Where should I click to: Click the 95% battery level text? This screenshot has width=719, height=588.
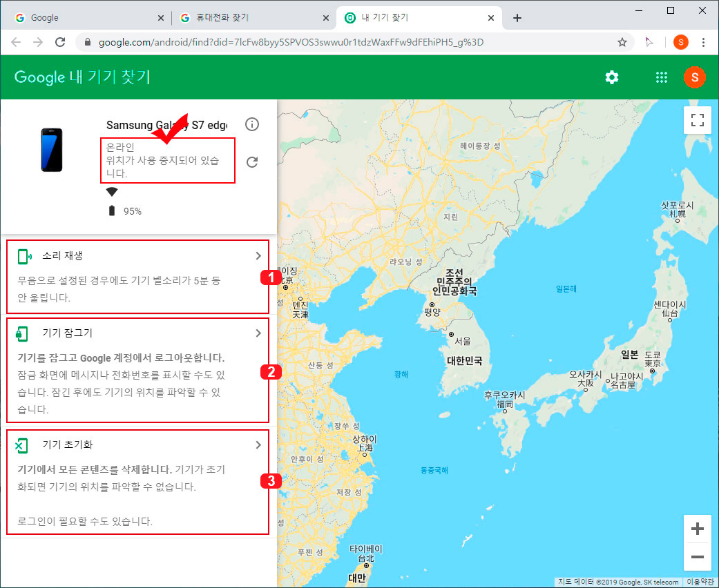tap(132, 211)
